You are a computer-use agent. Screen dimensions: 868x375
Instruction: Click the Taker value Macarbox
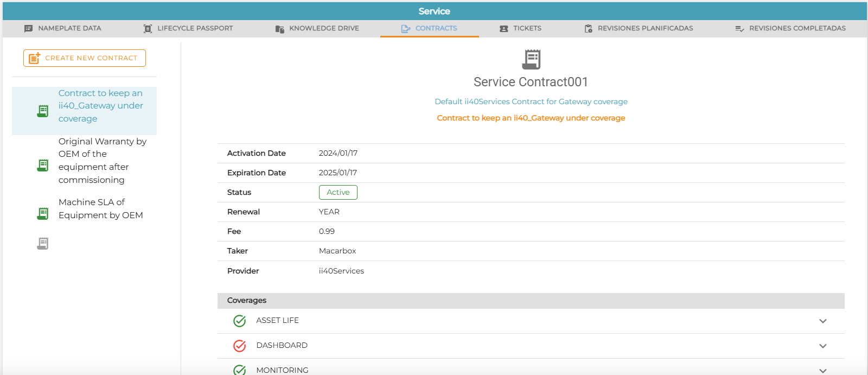point(337,251)
